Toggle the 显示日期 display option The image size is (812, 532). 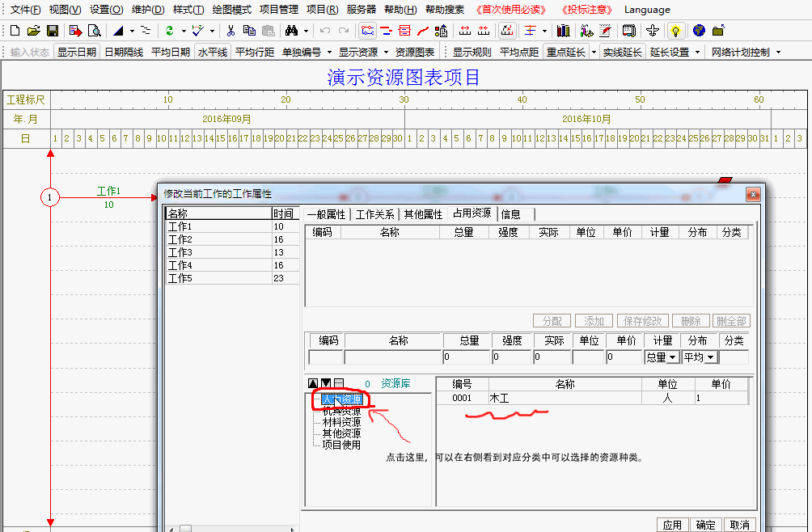77,53
